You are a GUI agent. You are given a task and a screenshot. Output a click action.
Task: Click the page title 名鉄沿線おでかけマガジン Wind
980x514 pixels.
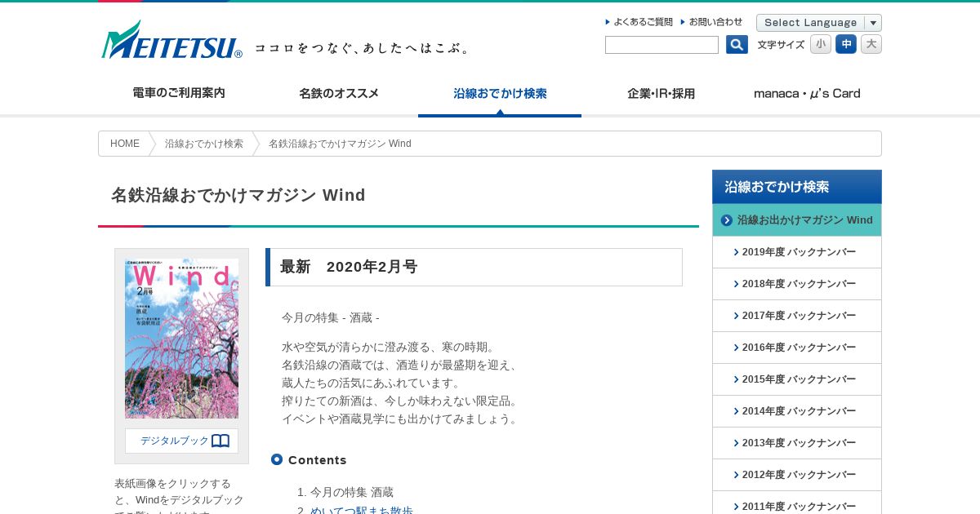coord(238,195)
